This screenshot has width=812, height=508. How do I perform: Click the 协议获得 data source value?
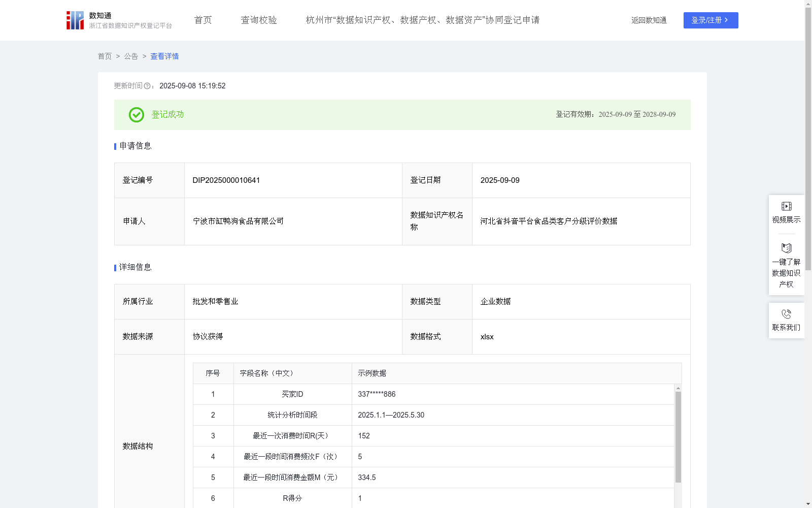tap(208, 336)
